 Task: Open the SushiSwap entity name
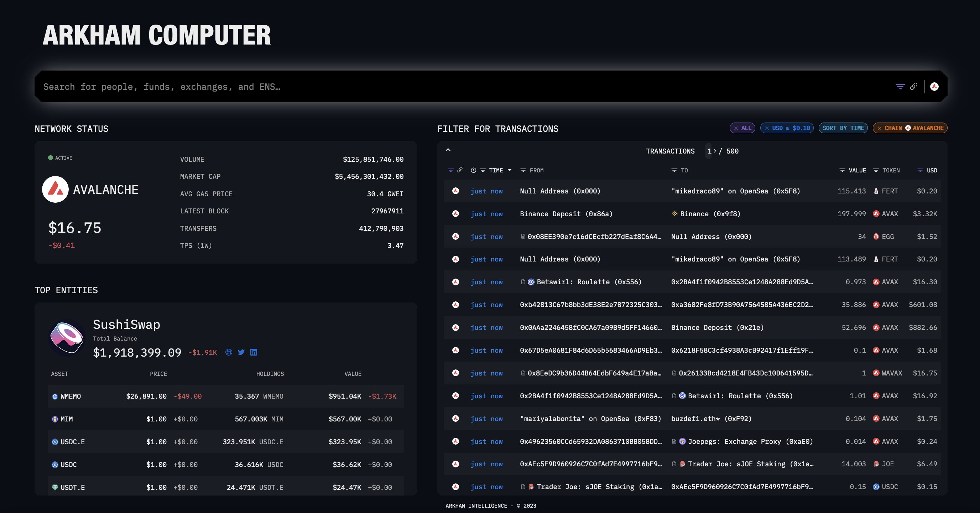pyautogui.click(x=126, y=325)
